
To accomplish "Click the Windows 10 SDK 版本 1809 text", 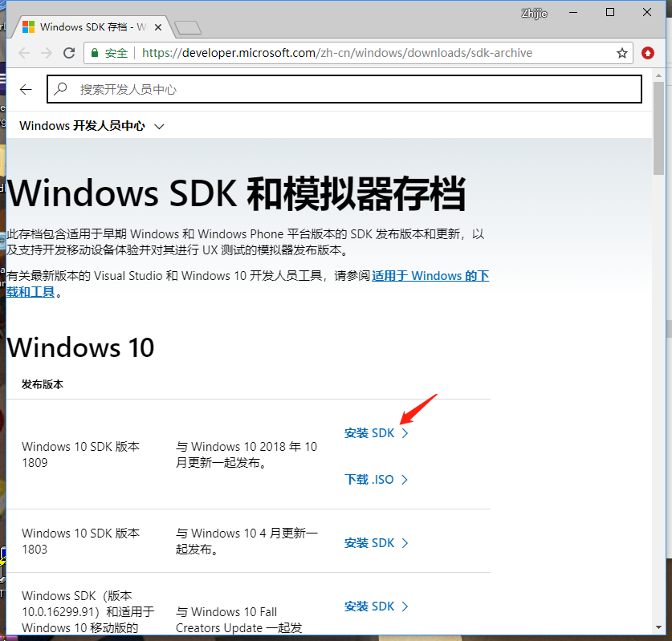I will point(80,454).
